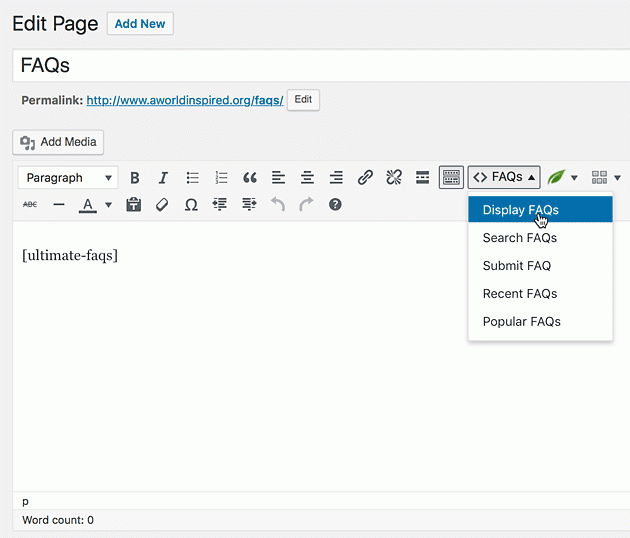Apply strikethrough formatting
Viewport: 630px width, 538px height.
30,205
